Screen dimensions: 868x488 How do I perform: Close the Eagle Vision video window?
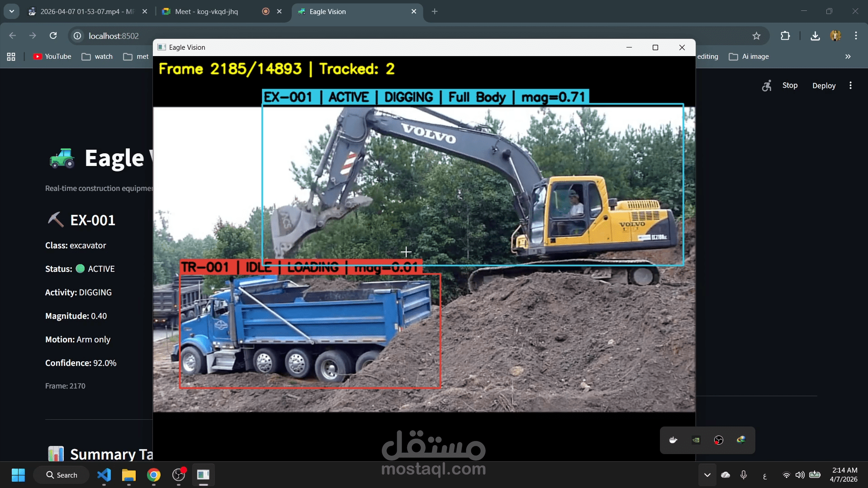click(x=682, y=47)
